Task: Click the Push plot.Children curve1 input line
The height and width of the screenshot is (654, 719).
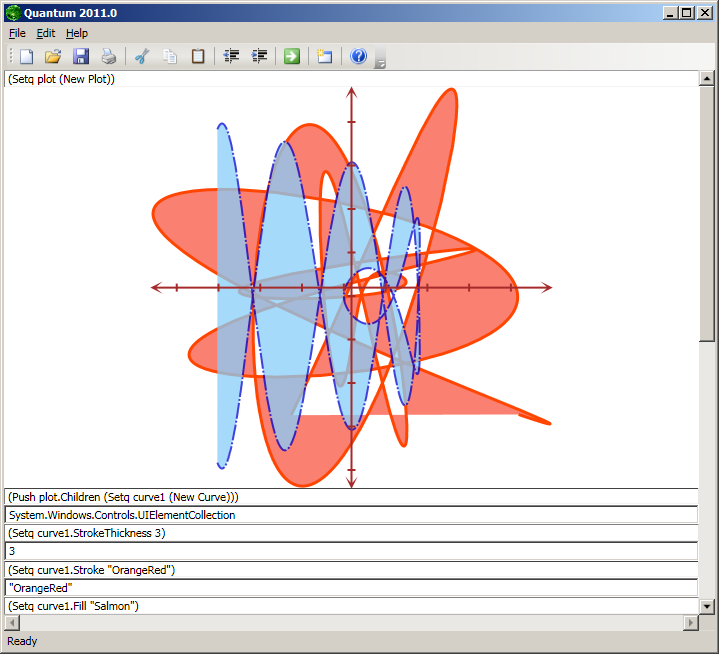Action: coord(351,497)
